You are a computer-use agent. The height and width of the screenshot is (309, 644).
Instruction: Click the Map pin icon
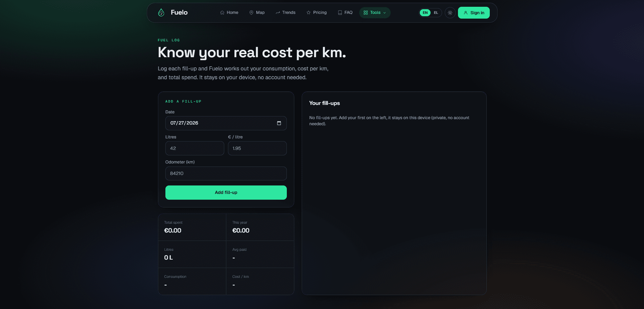tap(251, 13)
